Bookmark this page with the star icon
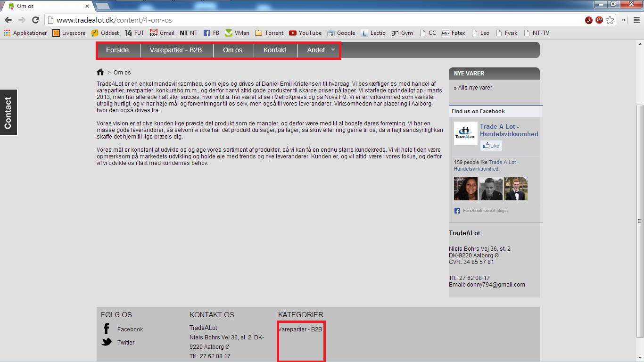Viewport: 644px width, 362px height. pyautogui.click(x=610, y=20)
